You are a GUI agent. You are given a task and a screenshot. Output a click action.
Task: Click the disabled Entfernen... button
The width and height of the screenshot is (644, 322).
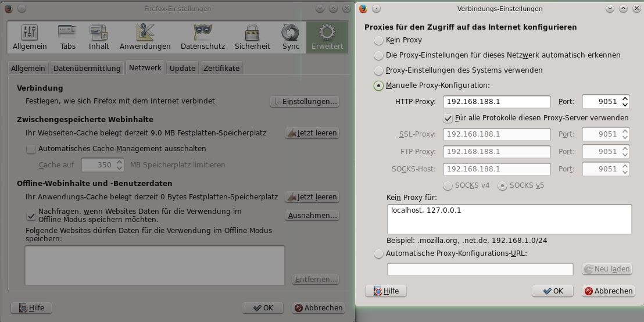pos(316,280)
